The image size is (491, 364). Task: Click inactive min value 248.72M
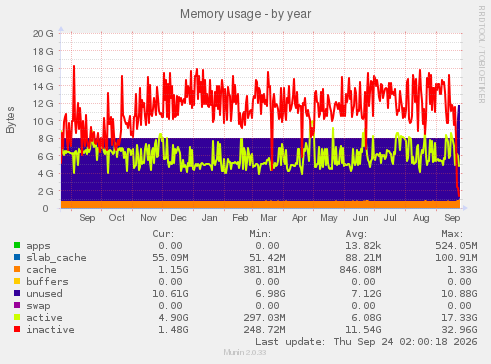[264, 330]
